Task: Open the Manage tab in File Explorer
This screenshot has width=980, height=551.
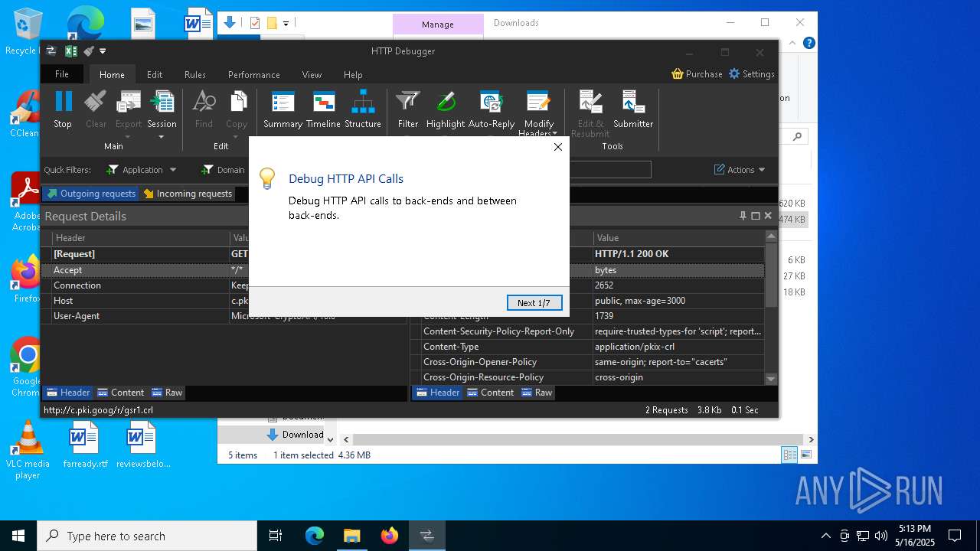Action: (438, 24)
